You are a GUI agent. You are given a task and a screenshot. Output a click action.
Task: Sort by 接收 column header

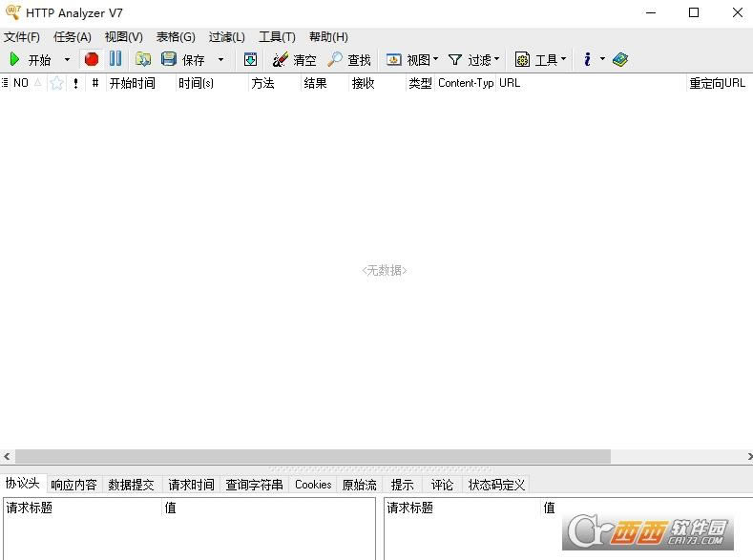pos(378,83)
